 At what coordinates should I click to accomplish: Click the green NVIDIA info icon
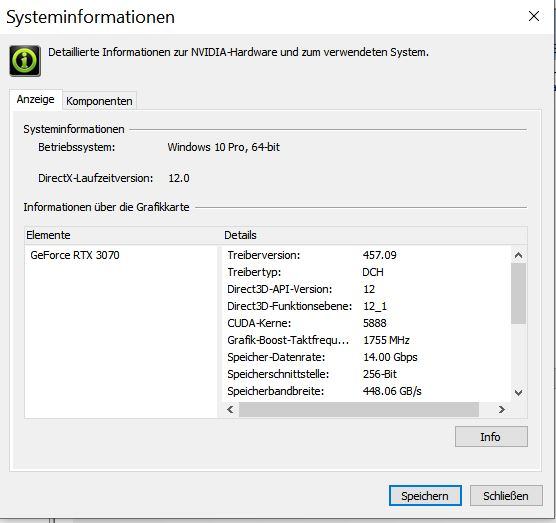tap(25, 61)
